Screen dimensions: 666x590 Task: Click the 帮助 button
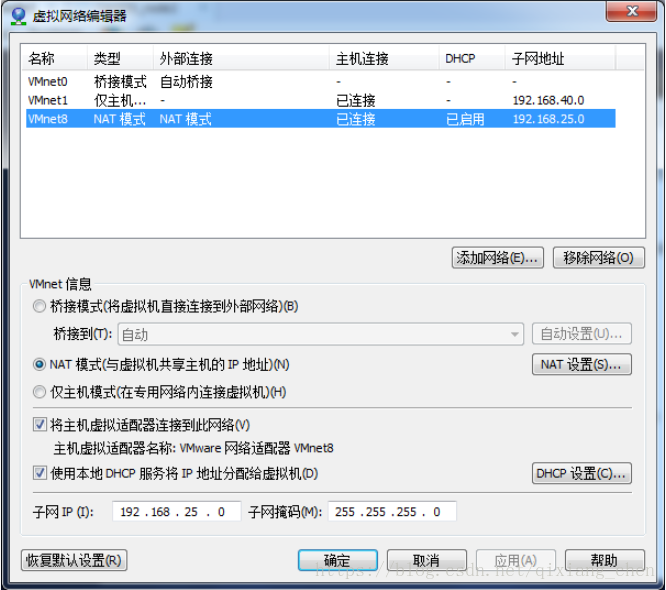[x=604, y=560]
